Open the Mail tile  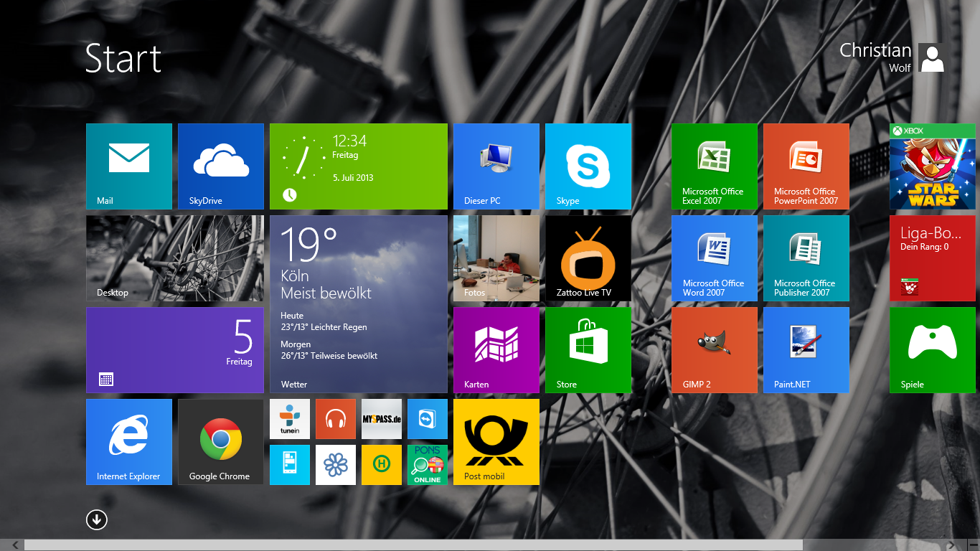click(129, 166)
